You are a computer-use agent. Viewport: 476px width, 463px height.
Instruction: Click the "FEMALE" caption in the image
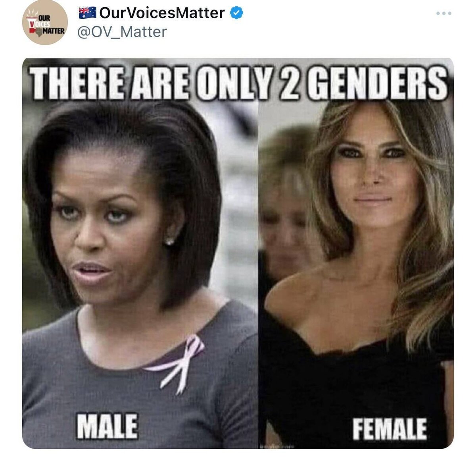tap(390, 429)
